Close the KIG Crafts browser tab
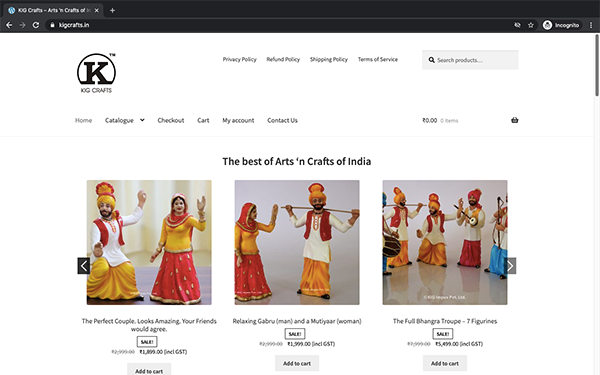The width and height of the screenshot is (600, 375). (96, 10)
